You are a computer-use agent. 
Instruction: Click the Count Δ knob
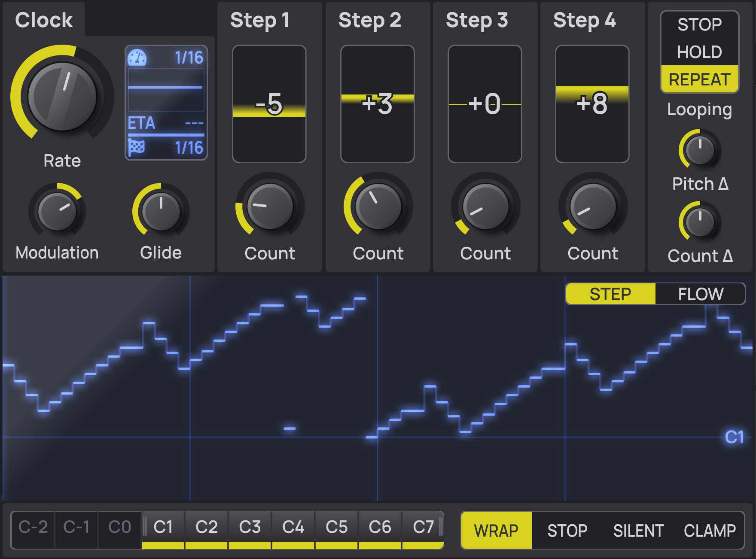point(700,222)
